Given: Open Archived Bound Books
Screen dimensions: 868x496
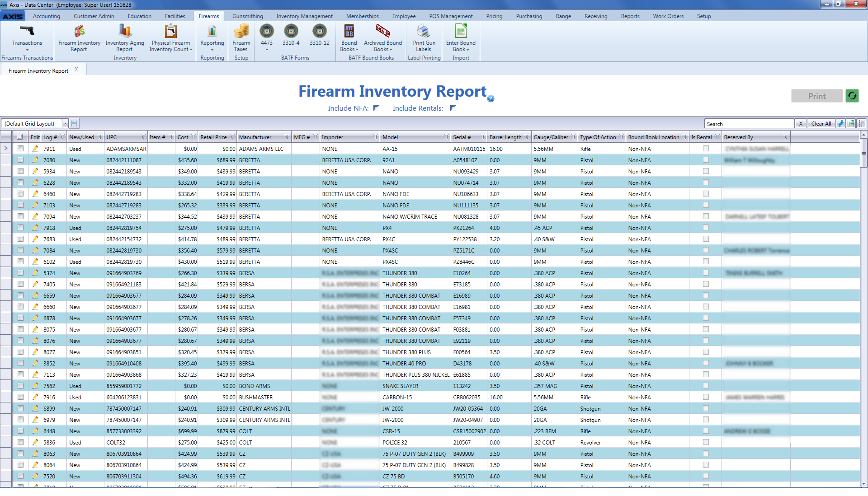Looking at the screenshot, I should 383,31.
